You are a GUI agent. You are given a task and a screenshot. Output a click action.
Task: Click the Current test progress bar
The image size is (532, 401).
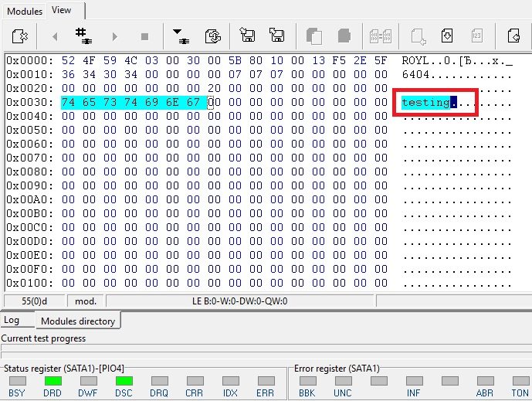[x=266, y=348]
